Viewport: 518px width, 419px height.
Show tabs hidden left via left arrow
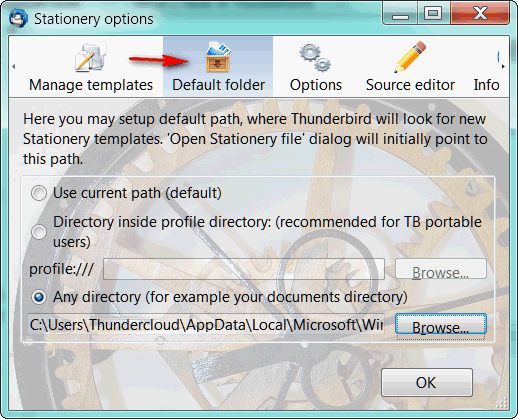(x=14, y=67)
